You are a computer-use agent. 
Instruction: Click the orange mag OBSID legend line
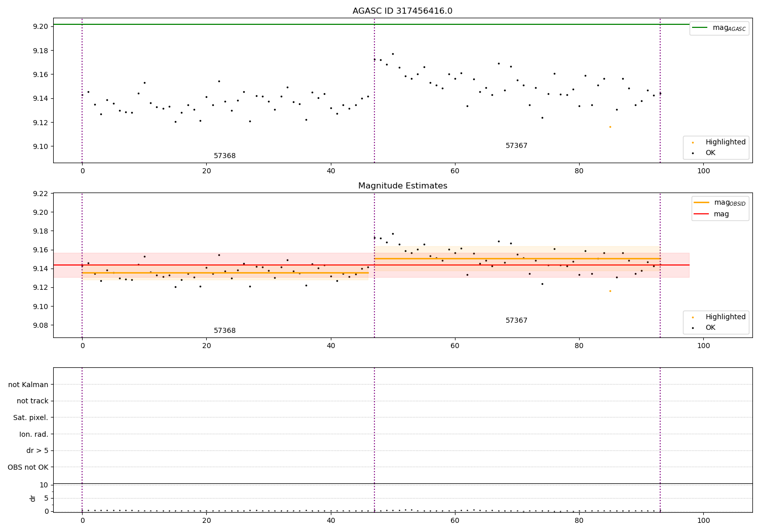point(701,202)
